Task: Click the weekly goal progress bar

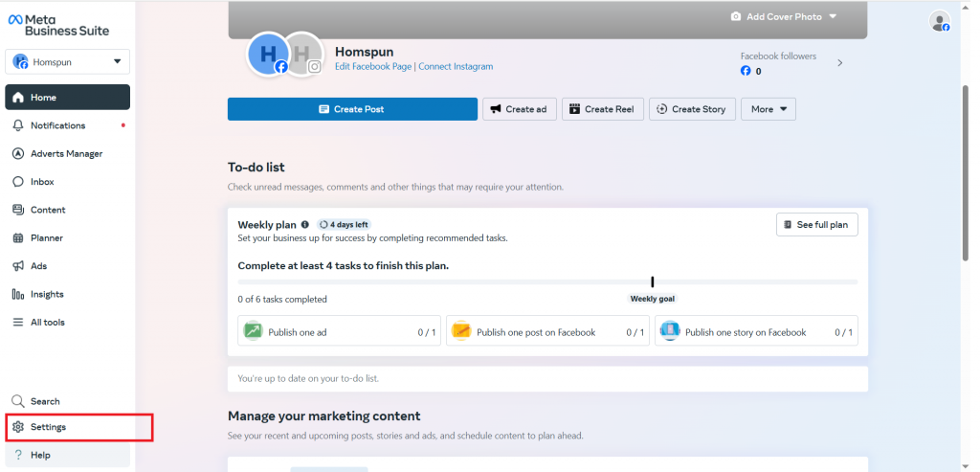Action: pos(546,281)
